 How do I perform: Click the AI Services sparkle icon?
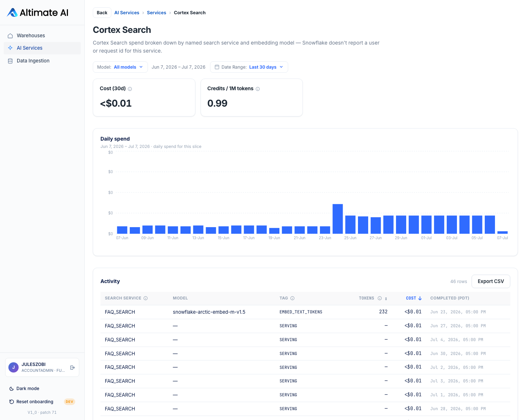[10, 48]
